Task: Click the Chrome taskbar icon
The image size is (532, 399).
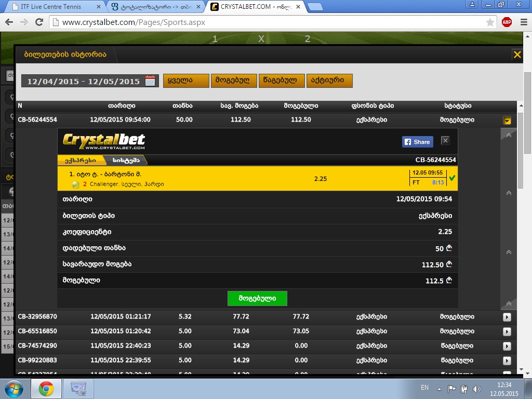Action: (x=46, y=389)
